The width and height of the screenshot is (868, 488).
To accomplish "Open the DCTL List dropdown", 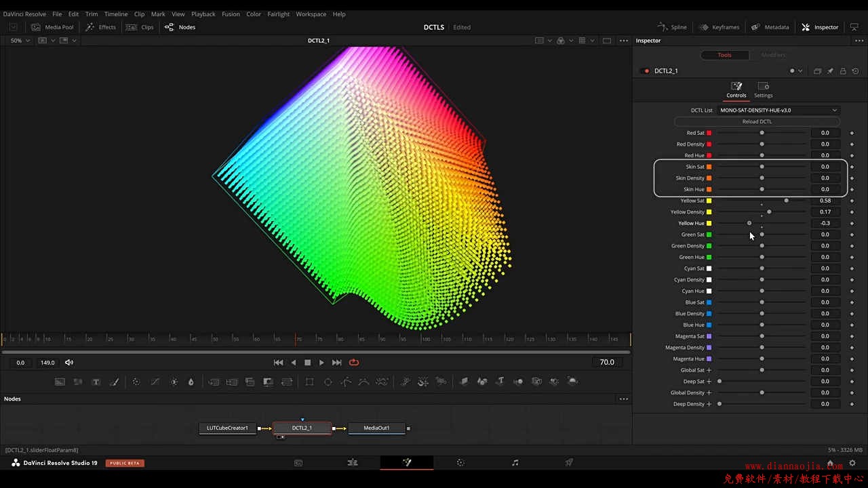I will 778,110.
